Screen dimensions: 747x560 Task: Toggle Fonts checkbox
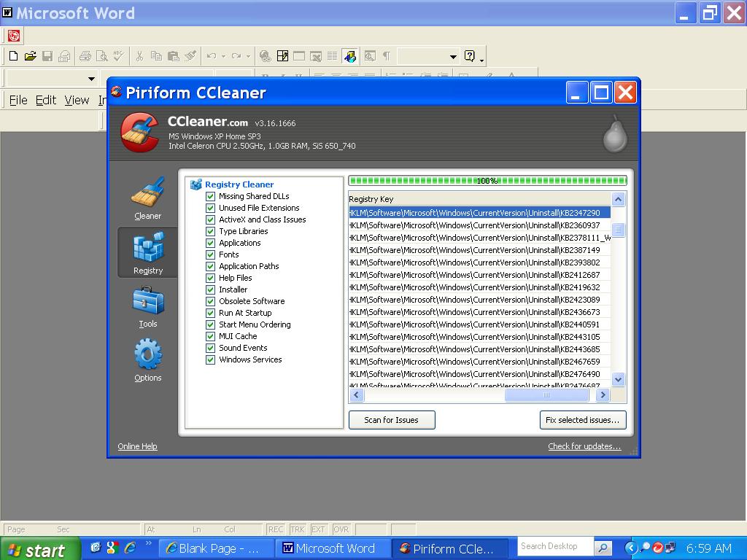210,254
